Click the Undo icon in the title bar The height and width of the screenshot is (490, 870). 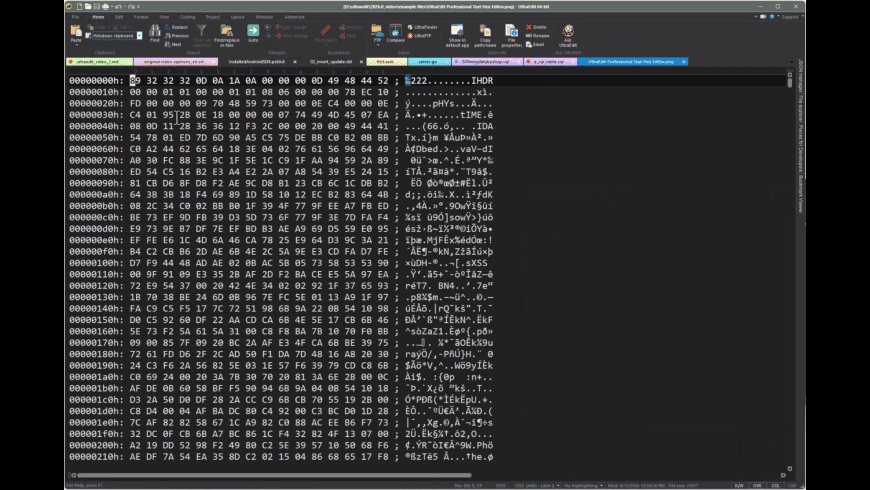pyautogui.click(x=117, y=7)
